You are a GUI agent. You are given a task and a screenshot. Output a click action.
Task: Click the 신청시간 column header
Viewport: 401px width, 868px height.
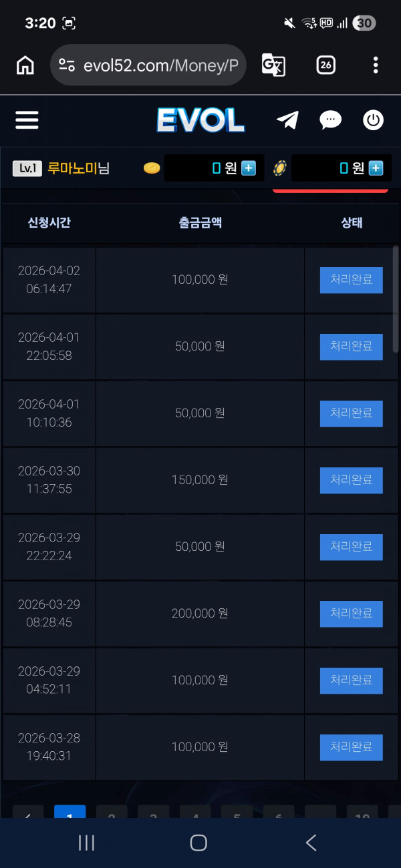click(x=49, y=223)
